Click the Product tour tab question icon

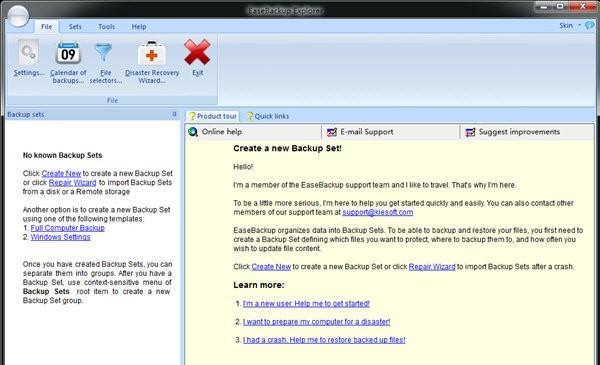coord(192,116)
